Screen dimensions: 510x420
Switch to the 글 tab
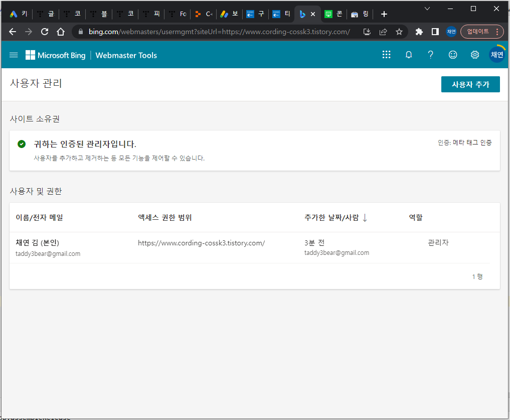point(46,14)
